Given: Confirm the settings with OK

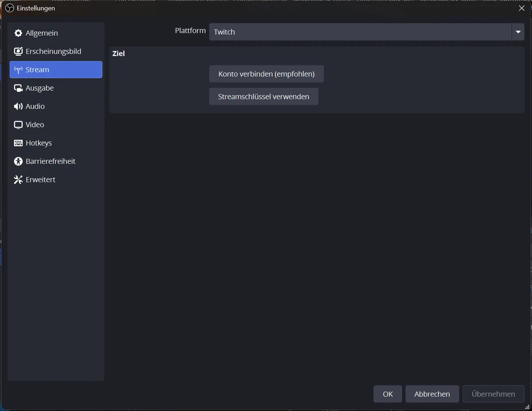Looking at the screenshot, I should pyautogui.click(x=388, y=394).
